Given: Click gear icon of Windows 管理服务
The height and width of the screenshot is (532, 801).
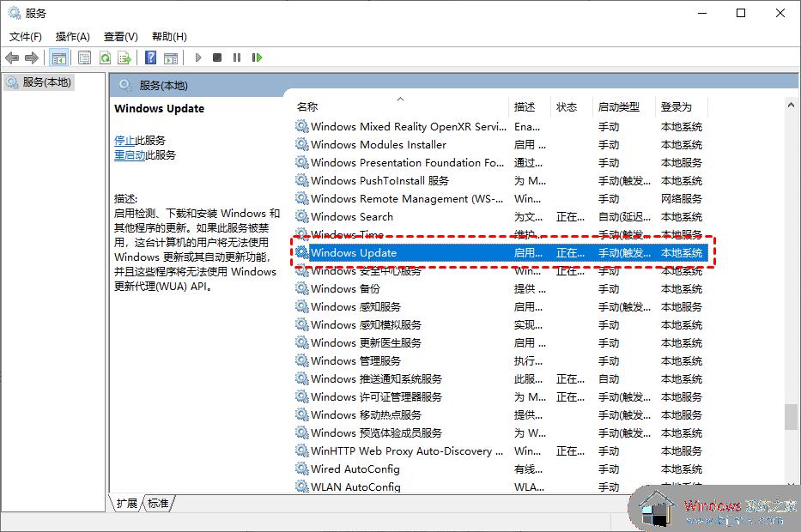Looking at the screenshot, I should pyautogui.click(x=302, y=360).
